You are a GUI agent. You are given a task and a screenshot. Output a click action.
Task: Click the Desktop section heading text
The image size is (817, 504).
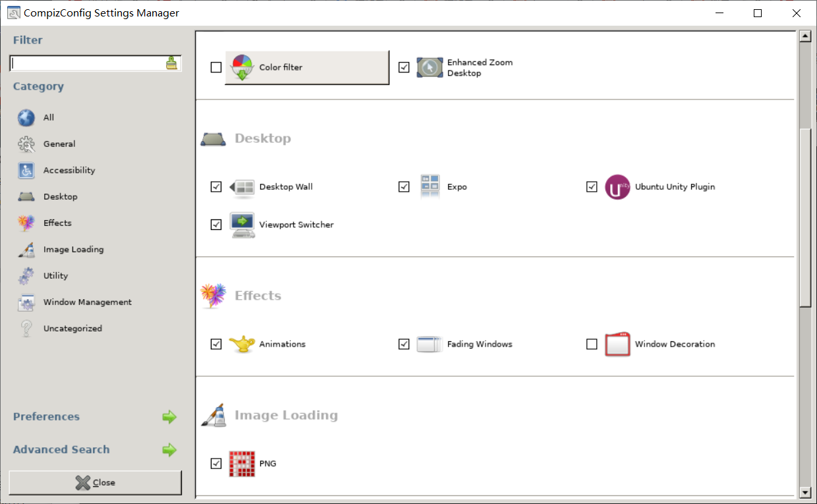click(263, 139)
